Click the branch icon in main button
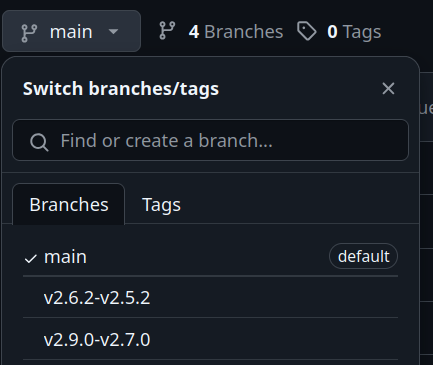Screen dimensions: 433x365 (29, 33)
